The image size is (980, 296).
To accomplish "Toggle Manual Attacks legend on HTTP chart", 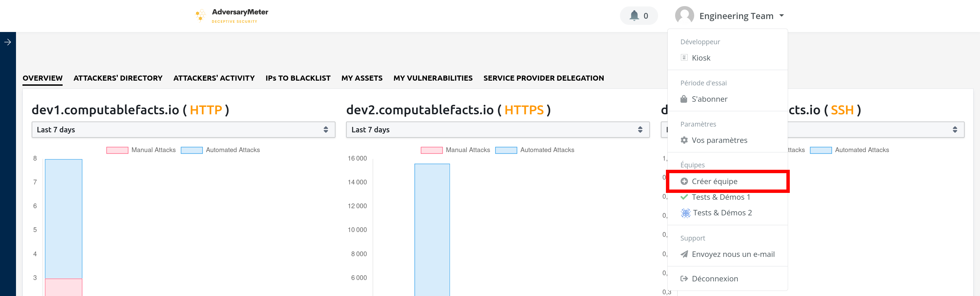I will (153, 150).
